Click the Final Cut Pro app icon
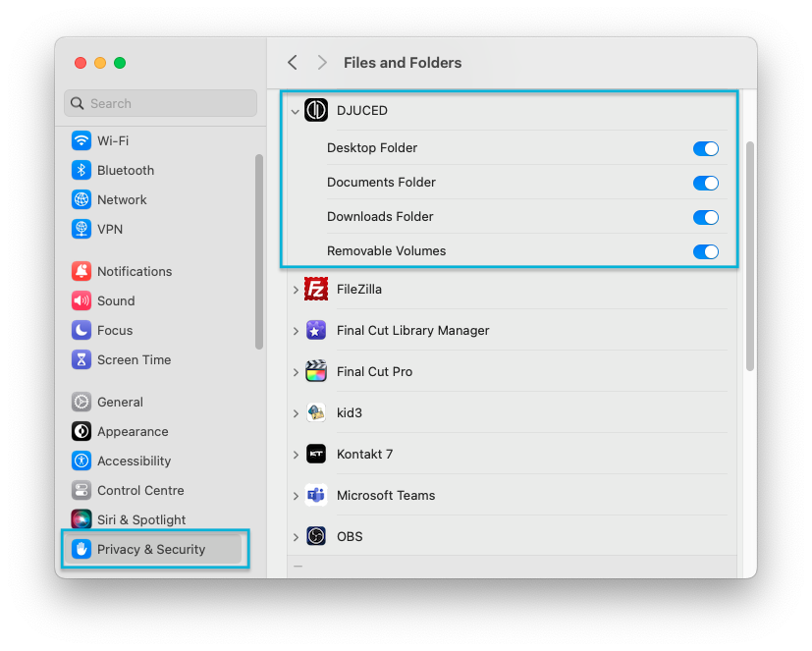The height and width of the screenshot is (651, 812). (315, 372)
